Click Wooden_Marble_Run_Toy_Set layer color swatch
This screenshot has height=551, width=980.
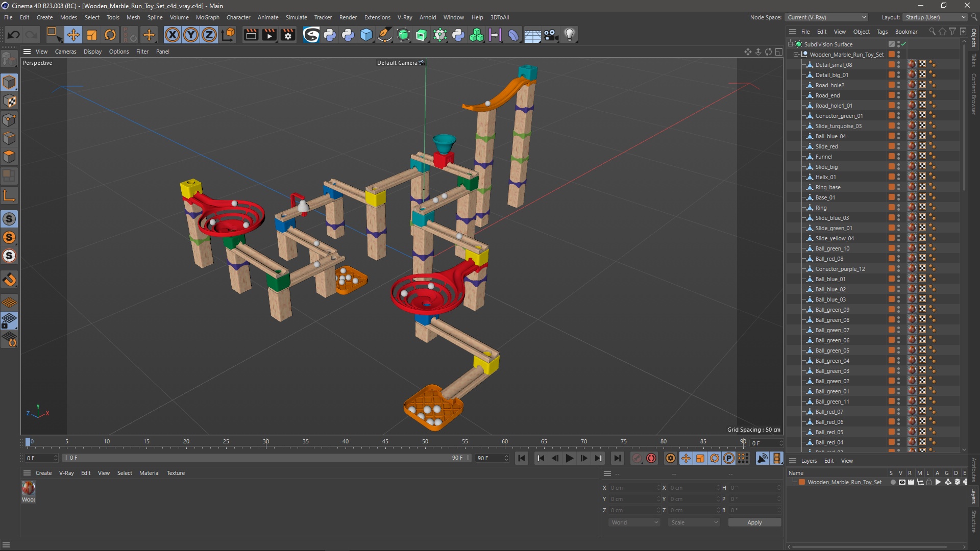click(802, 482)
